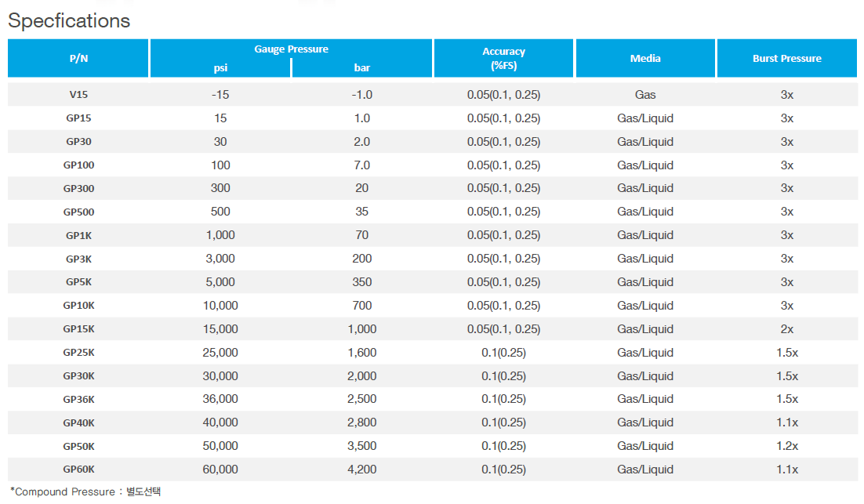Click the P/N column header
The width and height of the screenshot is (864, 504).
click(x=78, y=58)
